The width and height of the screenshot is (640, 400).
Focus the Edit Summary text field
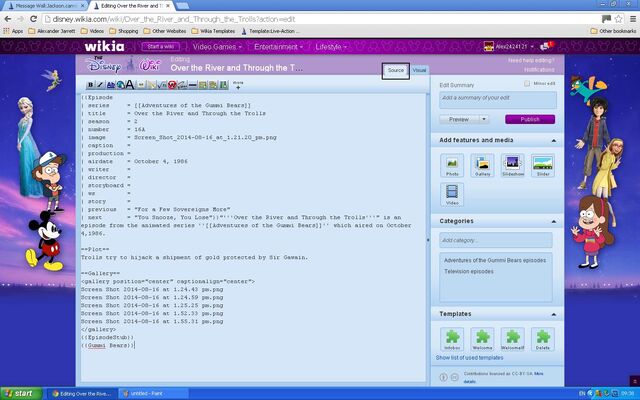coord(498,100)
